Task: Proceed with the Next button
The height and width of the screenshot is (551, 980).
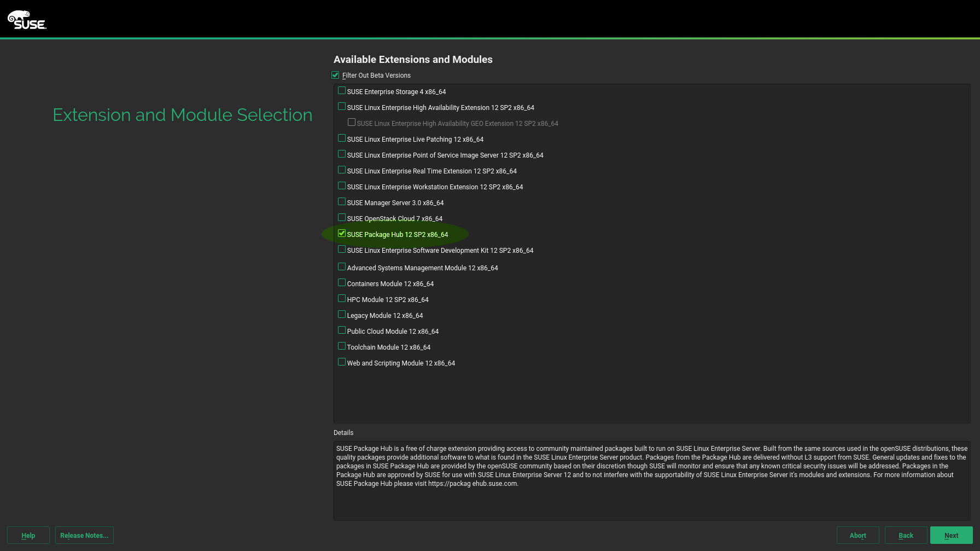Action: [951, 535]
